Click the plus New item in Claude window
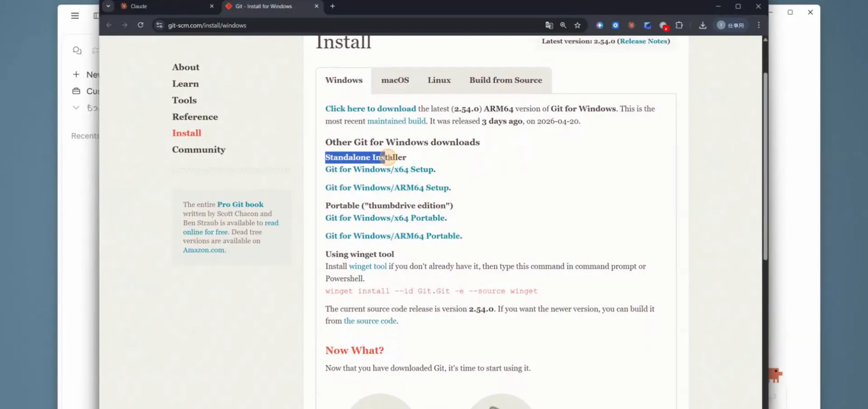Viewport: 868px width, 409px height. click(86, 74)
